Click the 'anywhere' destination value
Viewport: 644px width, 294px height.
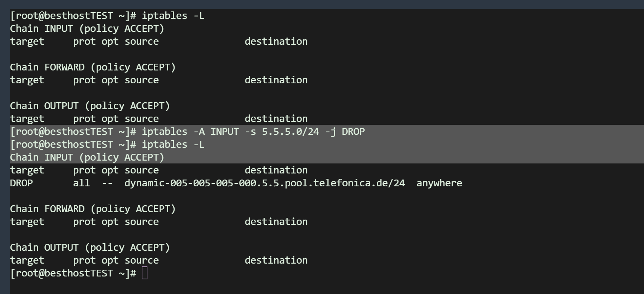[439, 183]
